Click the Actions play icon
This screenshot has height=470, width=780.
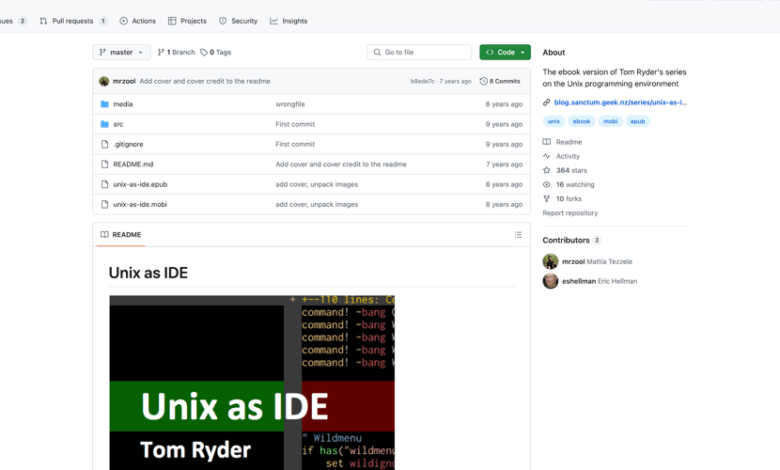click(123, 21)
